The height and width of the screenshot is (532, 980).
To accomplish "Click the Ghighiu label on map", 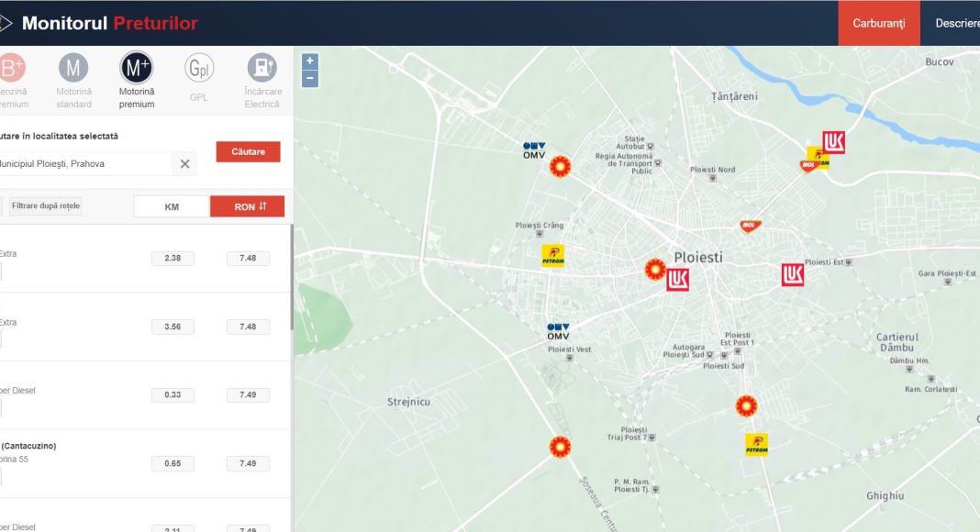I will [x=885, y=496].
